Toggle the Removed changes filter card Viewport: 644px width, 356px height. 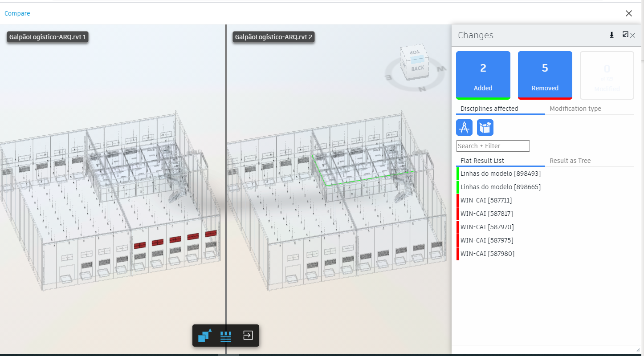click(545, 75)
